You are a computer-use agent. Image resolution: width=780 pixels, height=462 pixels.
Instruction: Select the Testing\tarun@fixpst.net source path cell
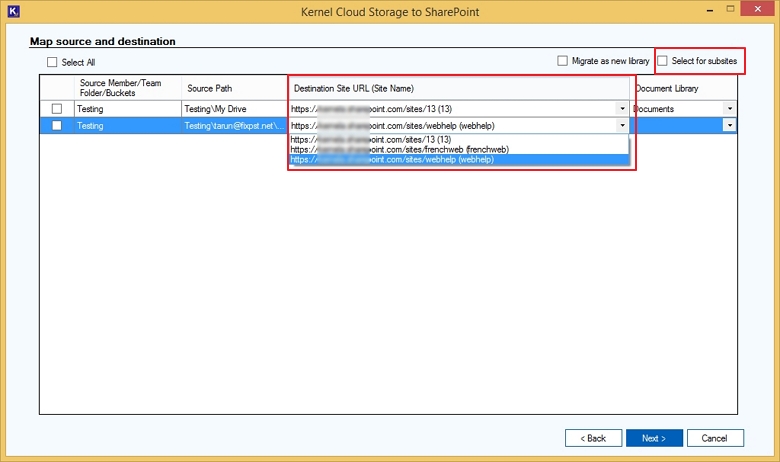(x=234, y=125)
